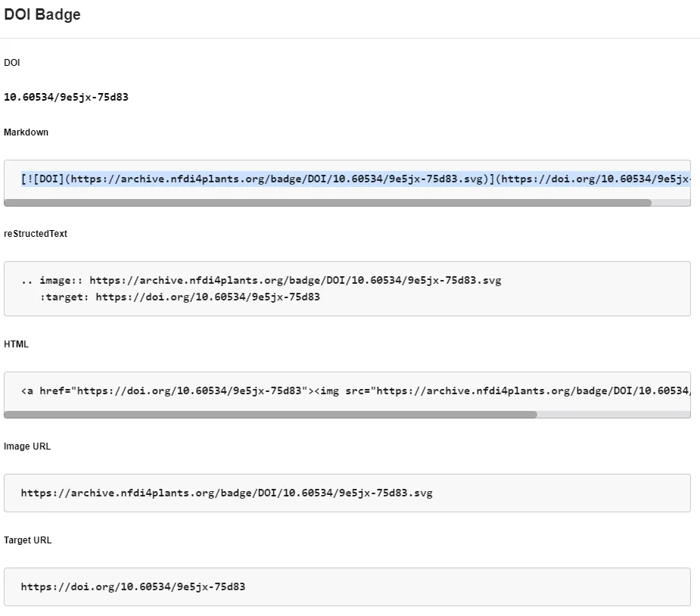
Task: Click empty scrollbar track right of HTML thumb
Action: [613, 415]
